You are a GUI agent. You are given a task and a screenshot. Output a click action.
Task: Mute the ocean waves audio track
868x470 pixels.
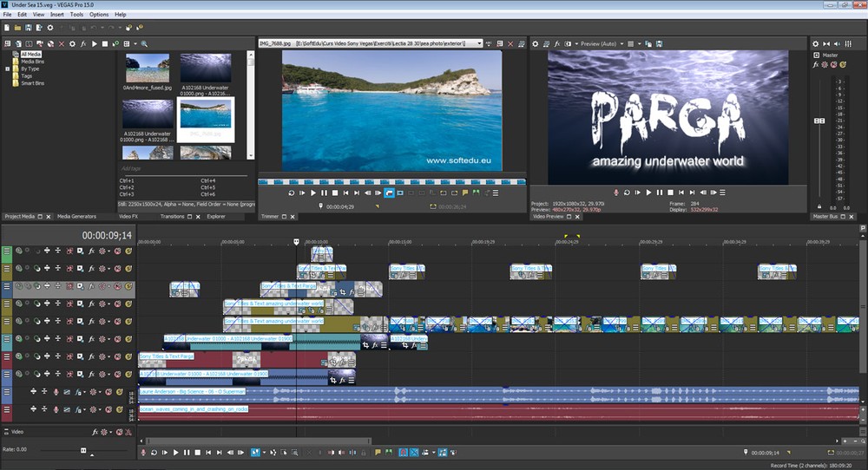108,409
